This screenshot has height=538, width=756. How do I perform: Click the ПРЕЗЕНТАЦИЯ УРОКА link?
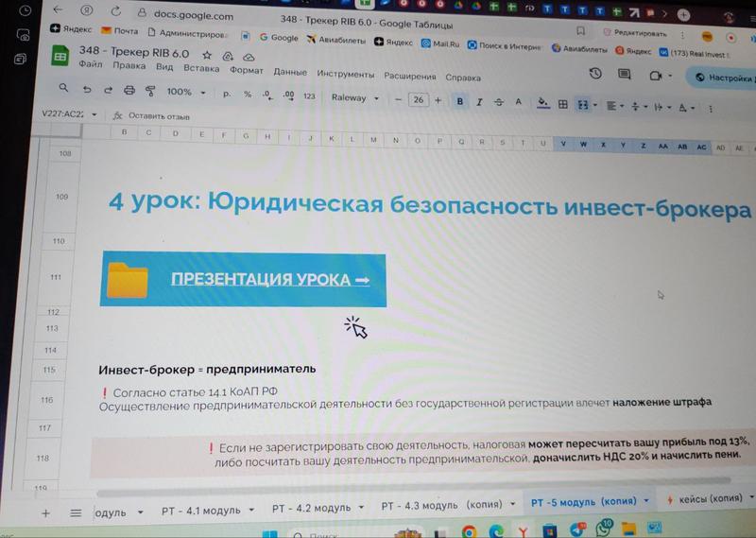[x=269, y=280]
